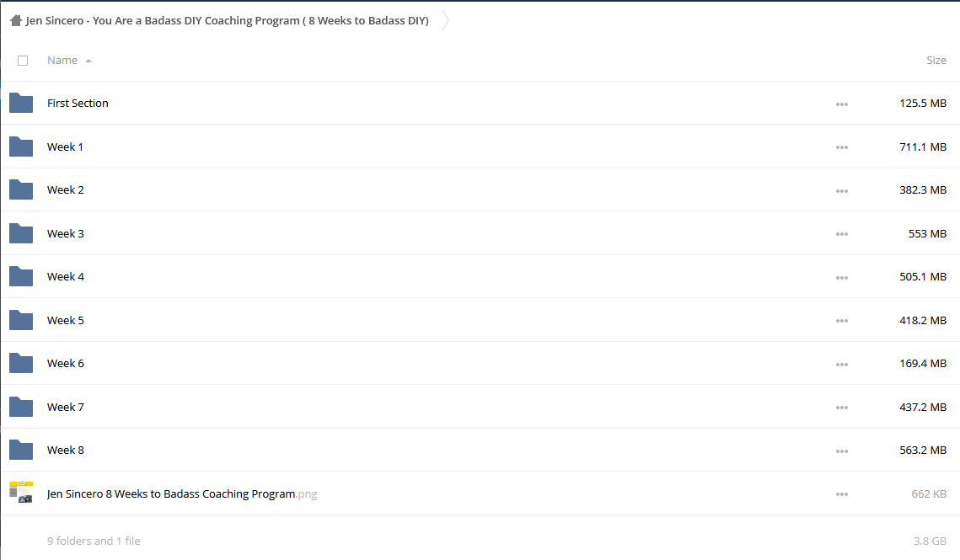
Task: Open more options for the PNG file
Action: [842, 494]
